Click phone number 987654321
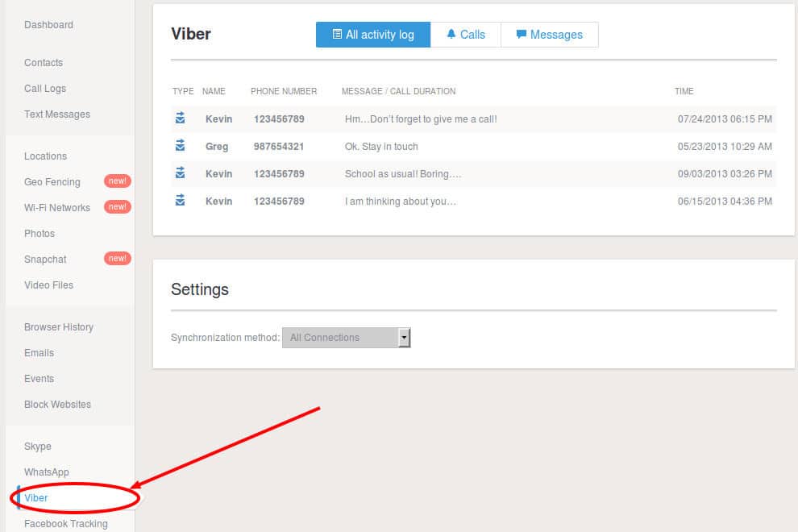The width and height of the screenshot is (798, 532). [x=279, y=147]
